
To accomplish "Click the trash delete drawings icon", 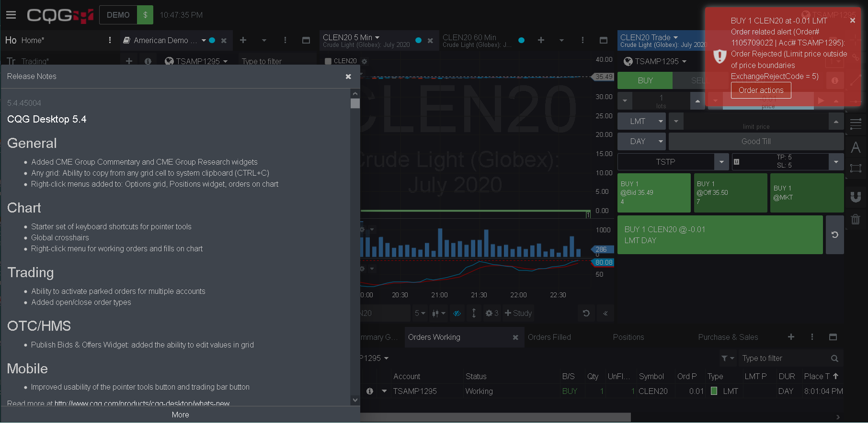I will (x=856, y=219).
